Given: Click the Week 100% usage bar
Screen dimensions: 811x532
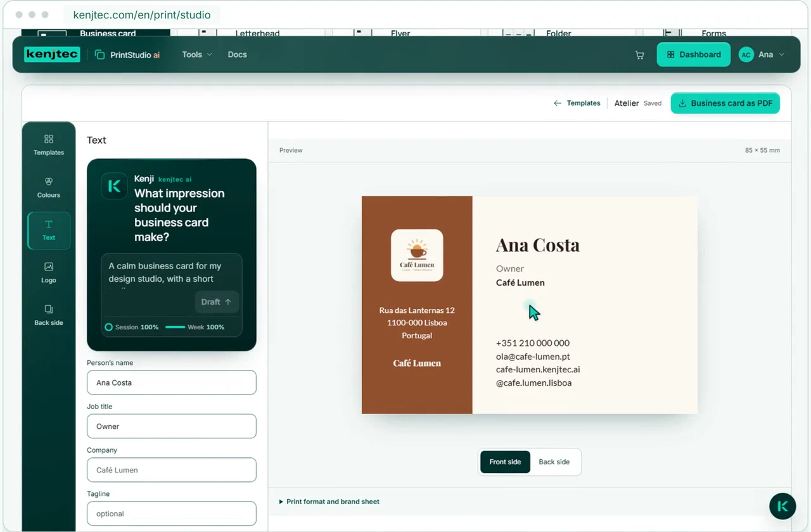Looking at the screenshot, I should 175,327.
